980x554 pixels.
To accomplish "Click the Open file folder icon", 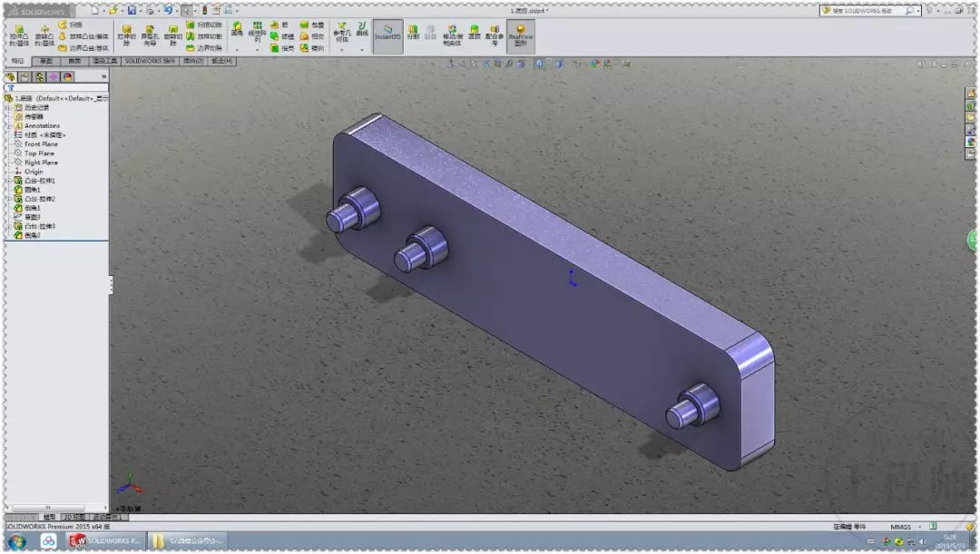I will tap(113, 11).
